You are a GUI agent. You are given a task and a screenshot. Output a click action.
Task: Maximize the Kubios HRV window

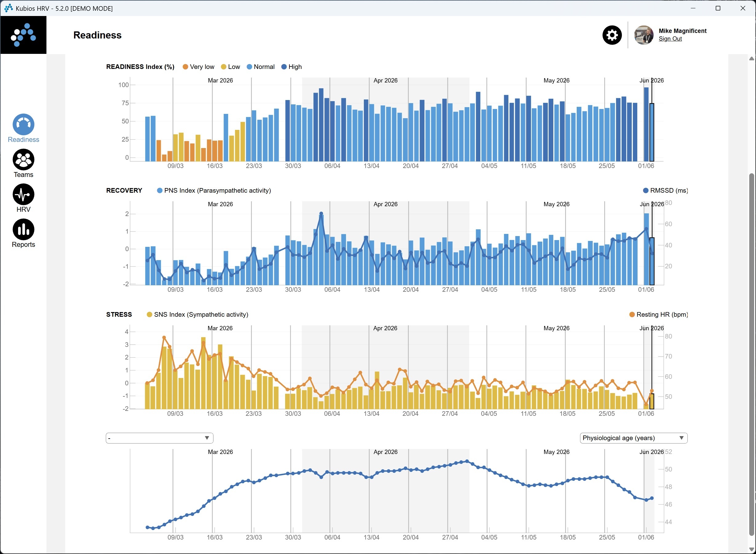pyautogui.click(x=718, y=8)
